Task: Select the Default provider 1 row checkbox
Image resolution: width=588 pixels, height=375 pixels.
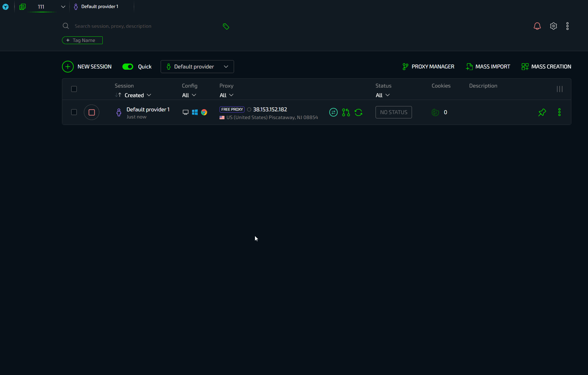Action: [74, 112]
